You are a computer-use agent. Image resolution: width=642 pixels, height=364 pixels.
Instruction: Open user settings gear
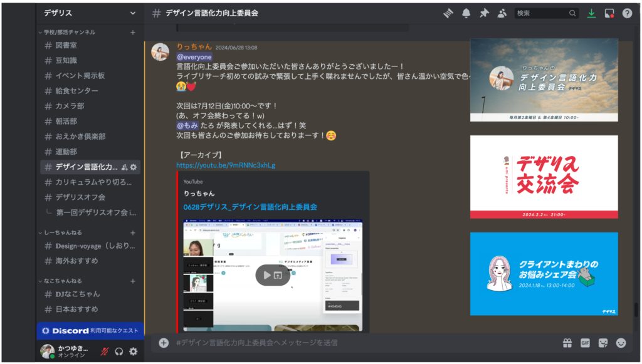coord(133,351)
